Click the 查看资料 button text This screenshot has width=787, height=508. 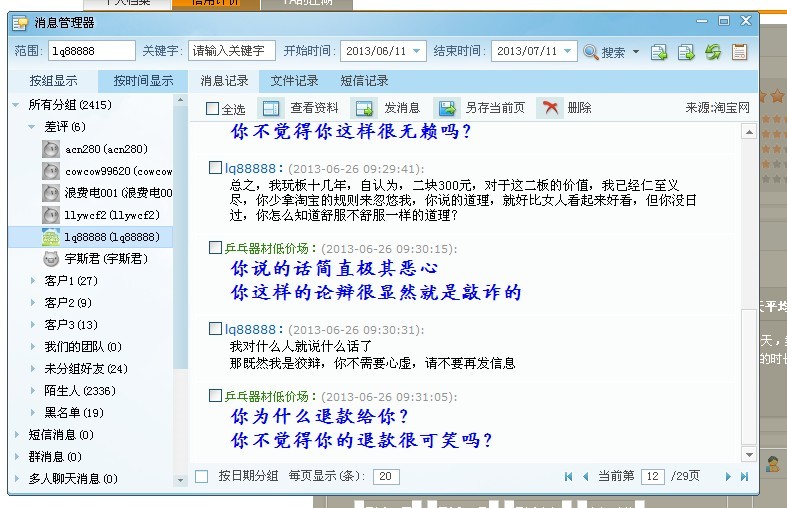pyautogui.click(x=314, y=108)
